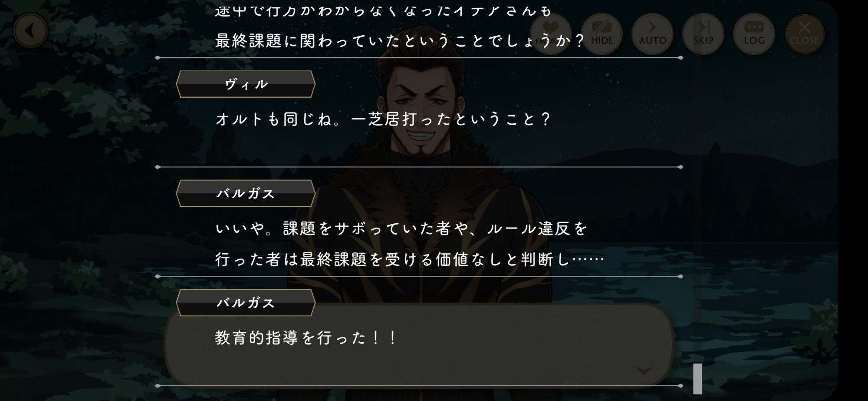Viewport: 868px width, 401px height.
Task: Close the log with CLOSE icon
Action: 804,34
